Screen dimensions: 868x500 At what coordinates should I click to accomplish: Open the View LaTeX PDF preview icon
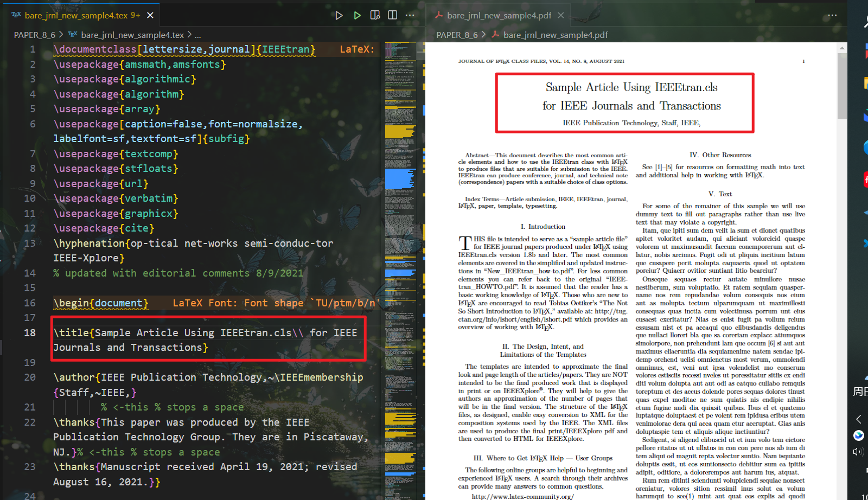375,15
